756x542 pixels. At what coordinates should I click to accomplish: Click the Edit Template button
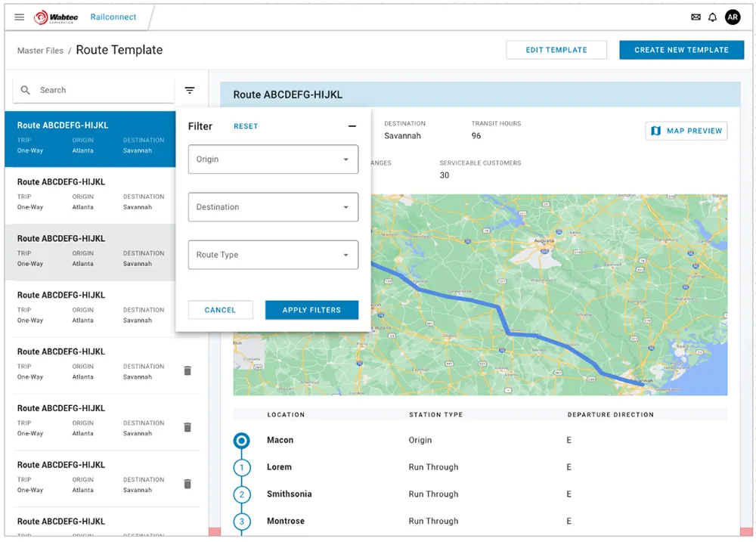click(556, 50)
